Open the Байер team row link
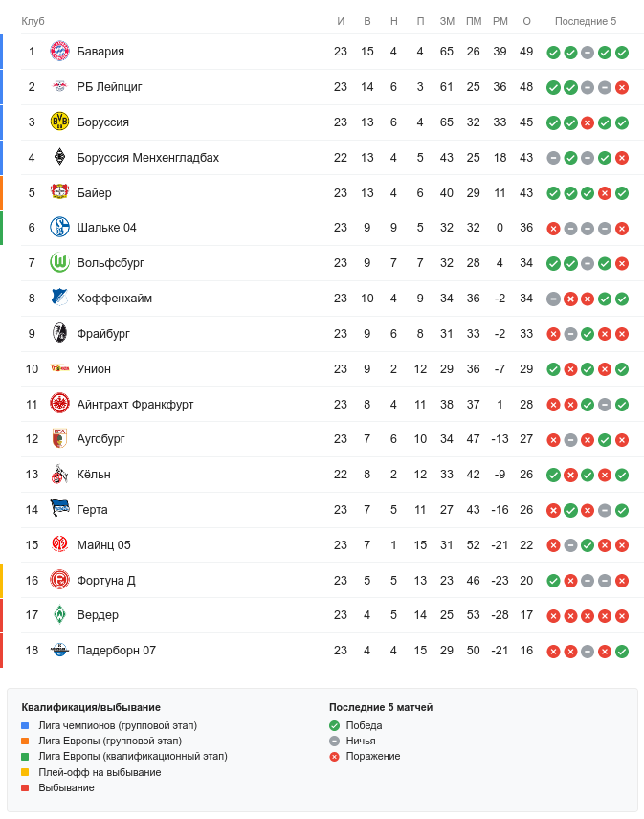Screen dimensions: 644x819 pyautogui.click(x=94, y=193)
